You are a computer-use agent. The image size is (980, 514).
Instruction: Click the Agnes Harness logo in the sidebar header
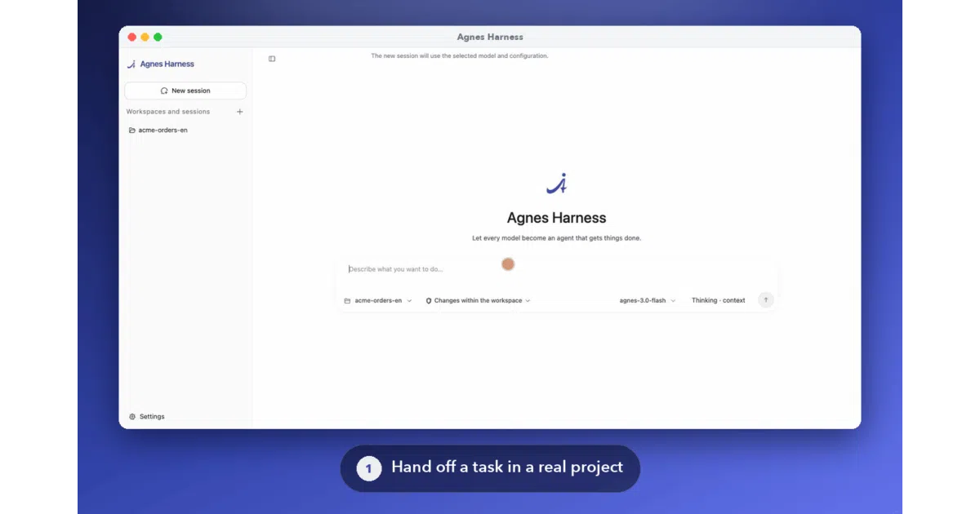[x=161, y=64]
